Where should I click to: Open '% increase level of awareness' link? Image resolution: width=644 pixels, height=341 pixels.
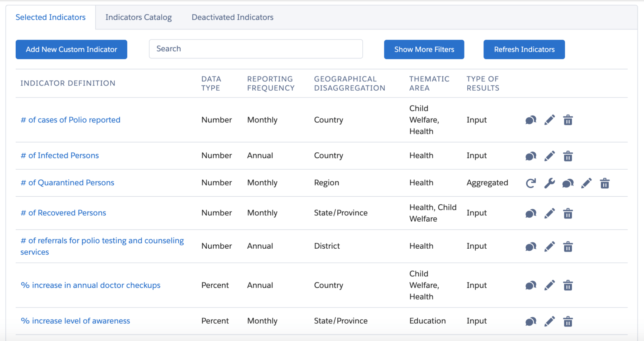click(x=75, y=321)
